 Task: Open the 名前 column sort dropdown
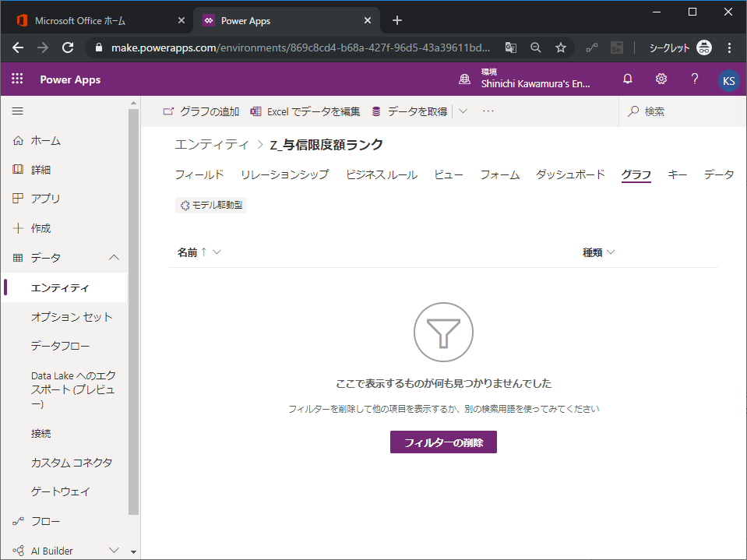pyautogui.click(x=217, y=252)
